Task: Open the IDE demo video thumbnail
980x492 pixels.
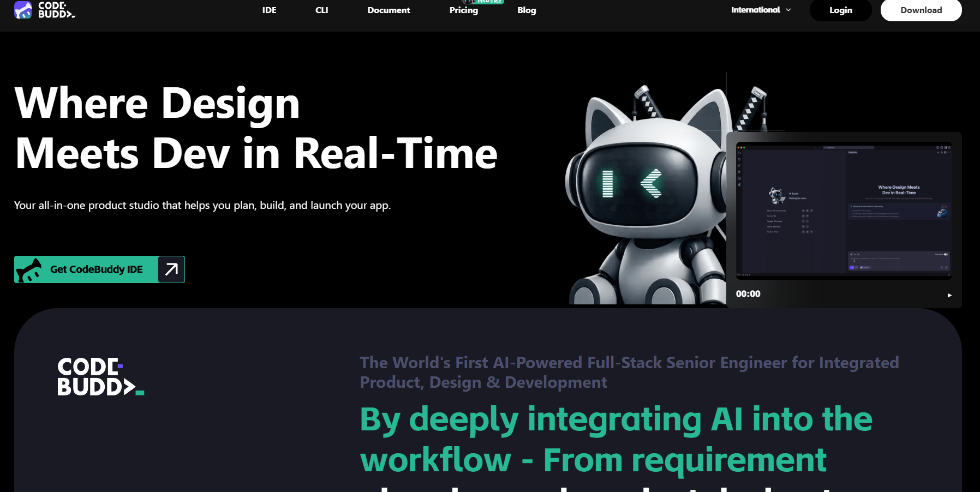Action: 844,210
